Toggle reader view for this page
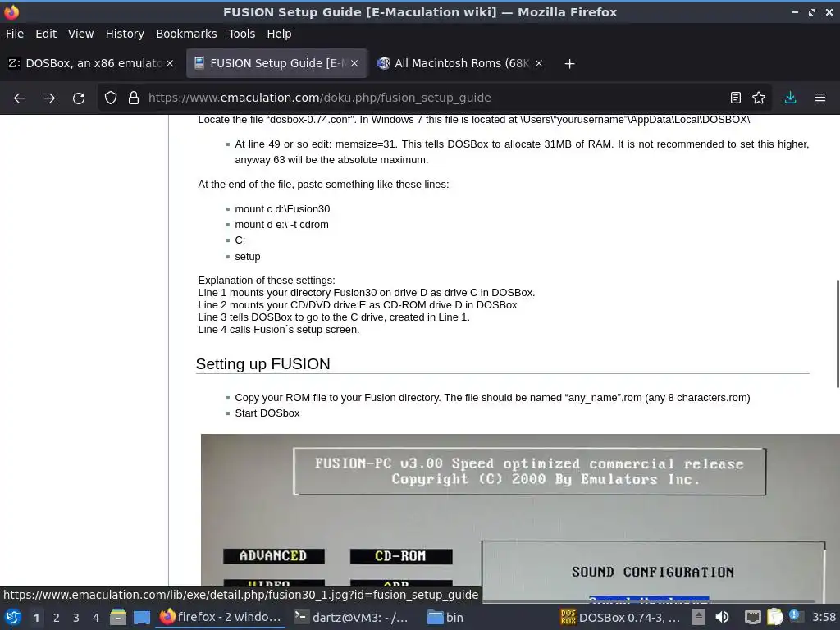Screen dimensions: 840x630 pyautogui.click(x=736, y=98)
